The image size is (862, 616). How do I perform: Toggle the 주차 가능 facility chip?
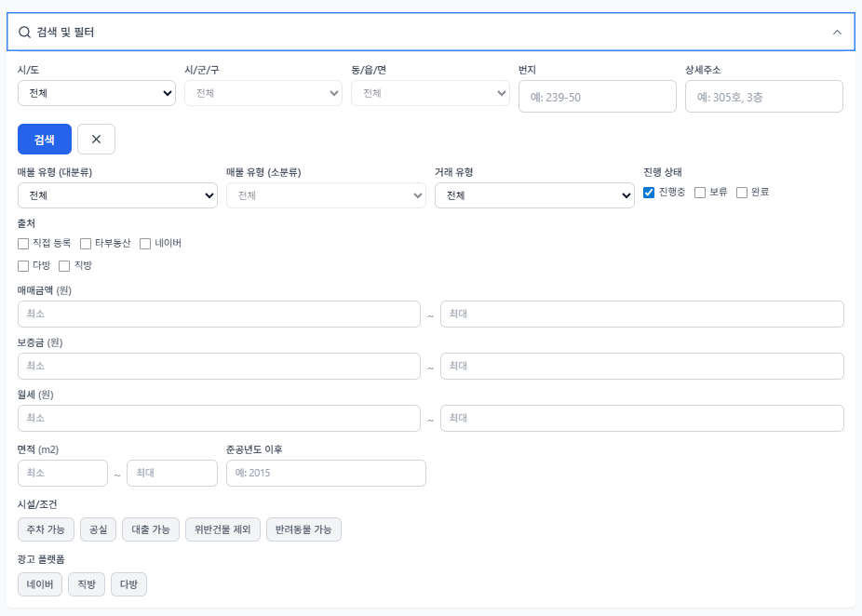46,529
